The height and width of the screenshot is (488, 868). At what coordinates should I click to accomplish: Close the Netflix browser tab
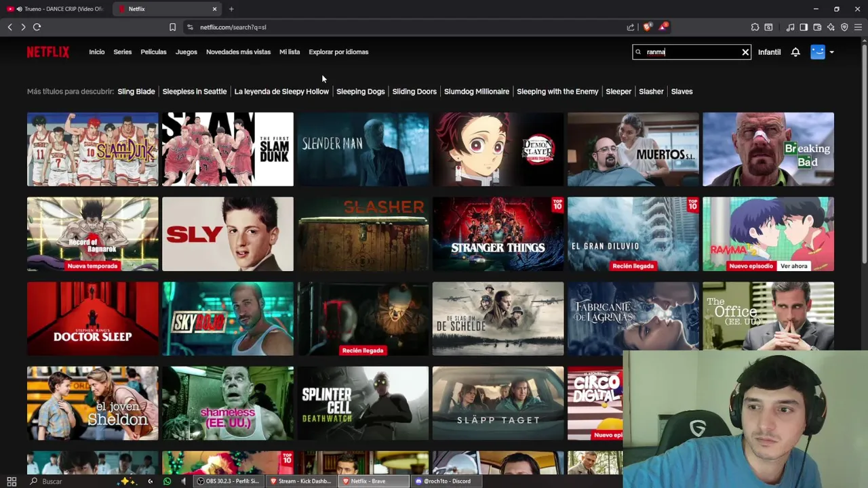[x=215, y=9]
